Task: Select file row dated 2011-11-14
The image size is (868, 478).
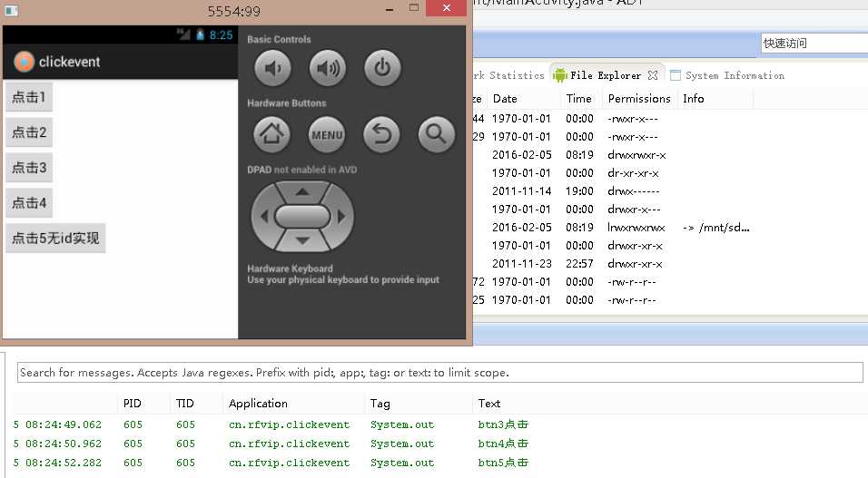Action: (670, 190)
